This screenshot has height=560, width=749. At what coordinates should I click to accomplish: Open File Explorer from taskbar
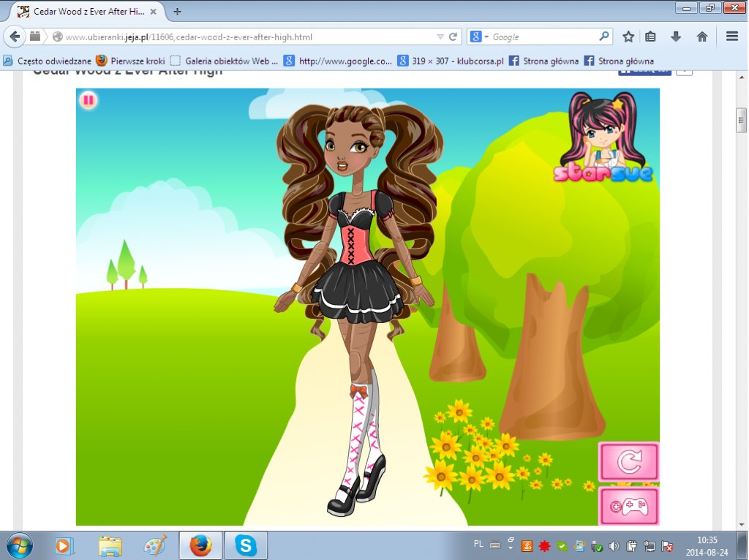(110, 545)
